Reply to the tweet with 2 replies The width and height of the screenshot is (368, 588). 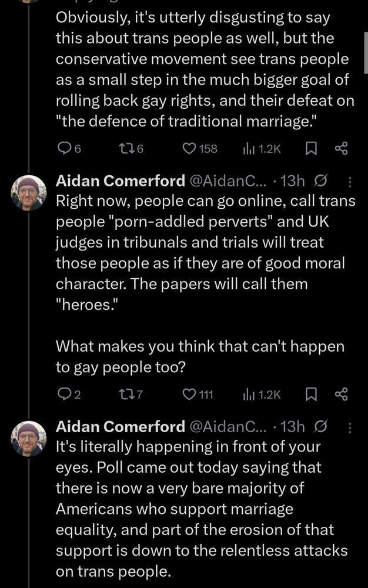coord(69,394)
